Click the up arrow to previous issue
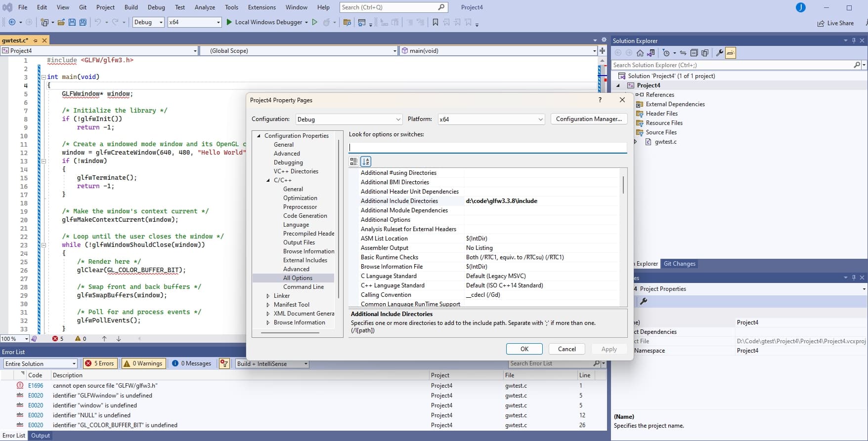This screenshot has width=868, height=441. [104, 339]
